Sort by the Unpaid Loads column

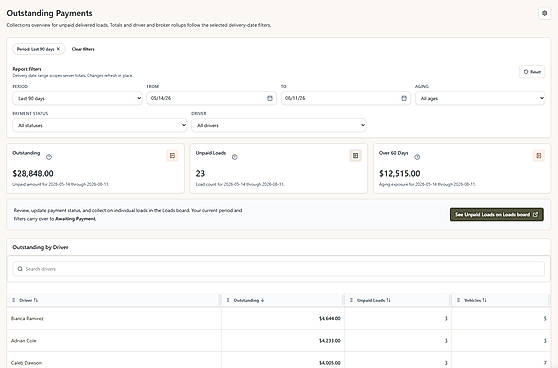click(374, 300)
